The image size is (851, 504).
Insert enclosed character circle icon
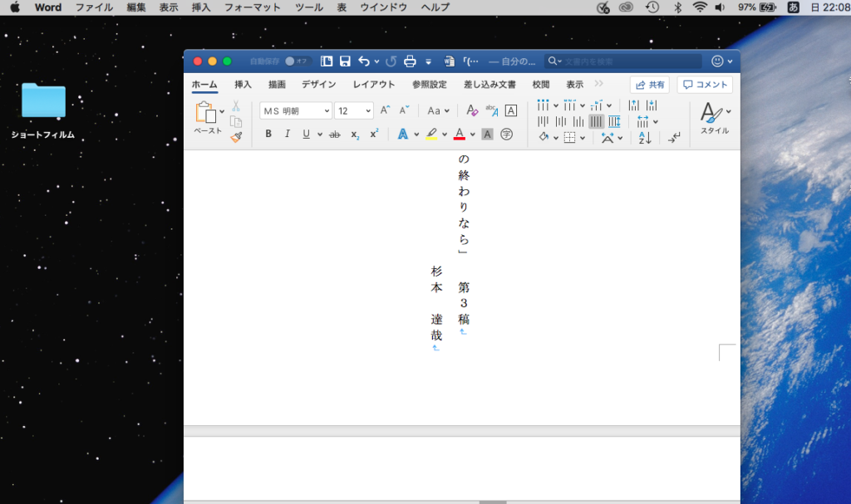tap(506, 134)
